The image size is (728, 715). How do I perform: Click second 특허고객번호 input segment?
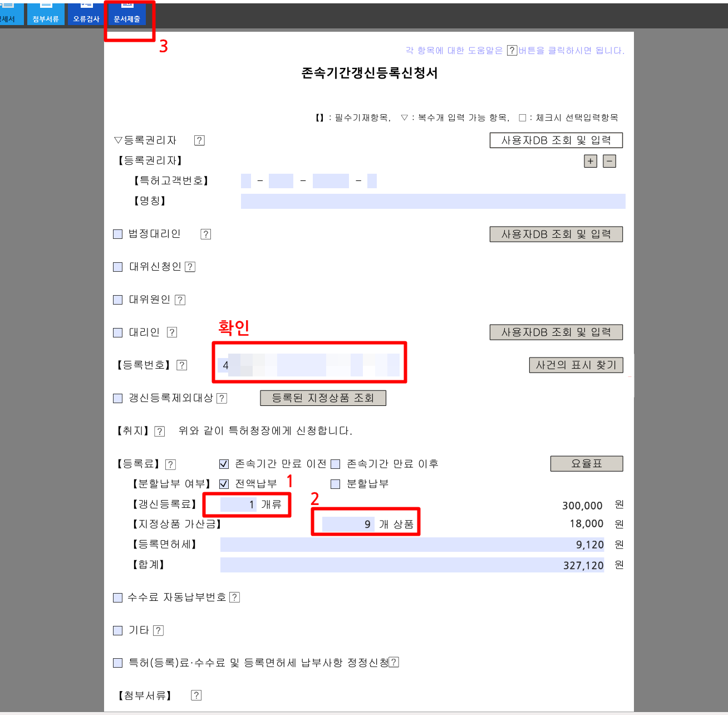click(x=281, y=181)
